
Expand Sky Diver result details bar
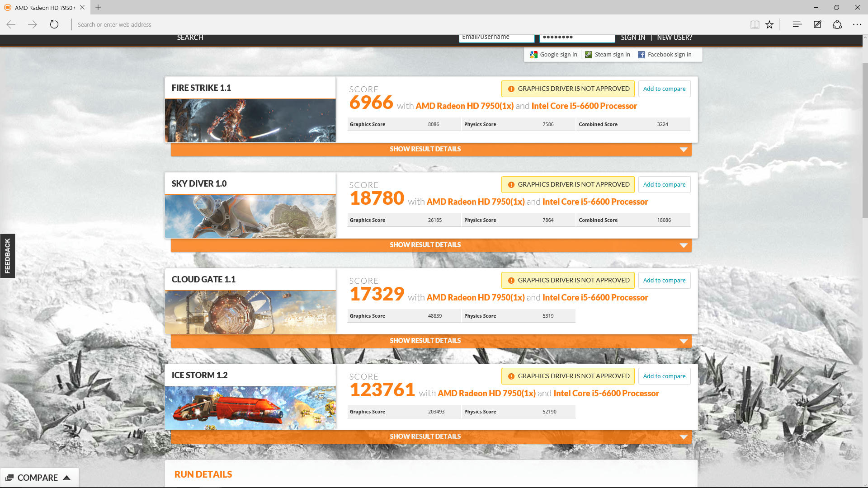431,245
